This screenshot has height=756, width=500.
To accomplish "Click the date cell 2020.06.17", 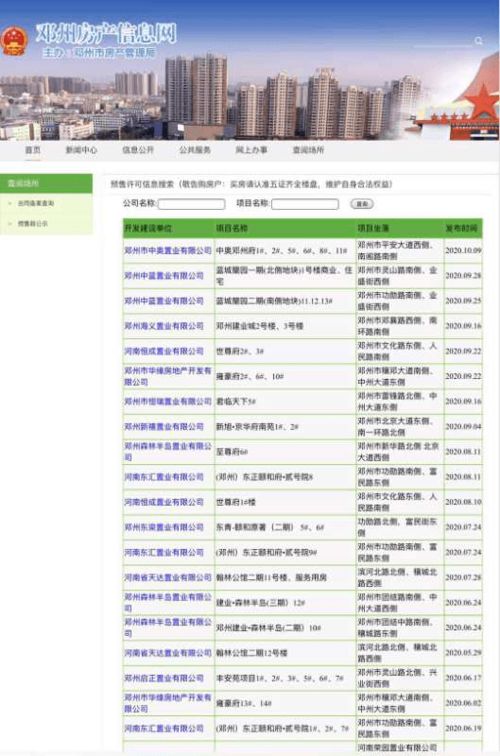I will point(463,678).
